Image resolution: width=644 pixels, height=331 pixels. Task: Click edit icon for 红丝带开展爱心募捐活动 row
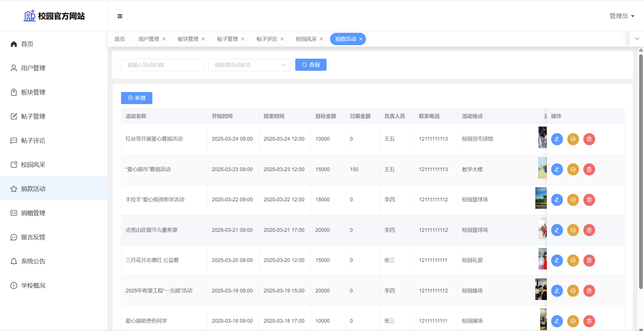coord(557,139)
